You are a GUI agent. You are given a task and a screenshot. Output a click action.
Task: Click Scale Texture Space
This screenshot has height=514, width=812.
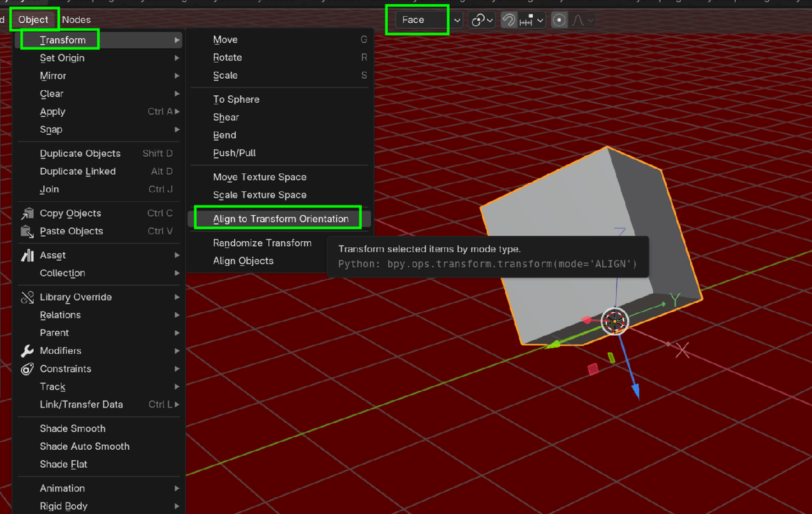[x=280, y=195]
